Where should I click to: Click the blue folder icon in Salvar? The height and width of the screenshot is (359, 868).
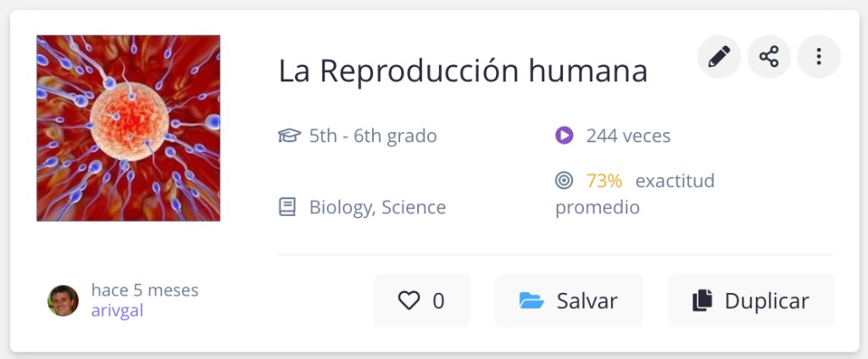(x=531, y=301)
